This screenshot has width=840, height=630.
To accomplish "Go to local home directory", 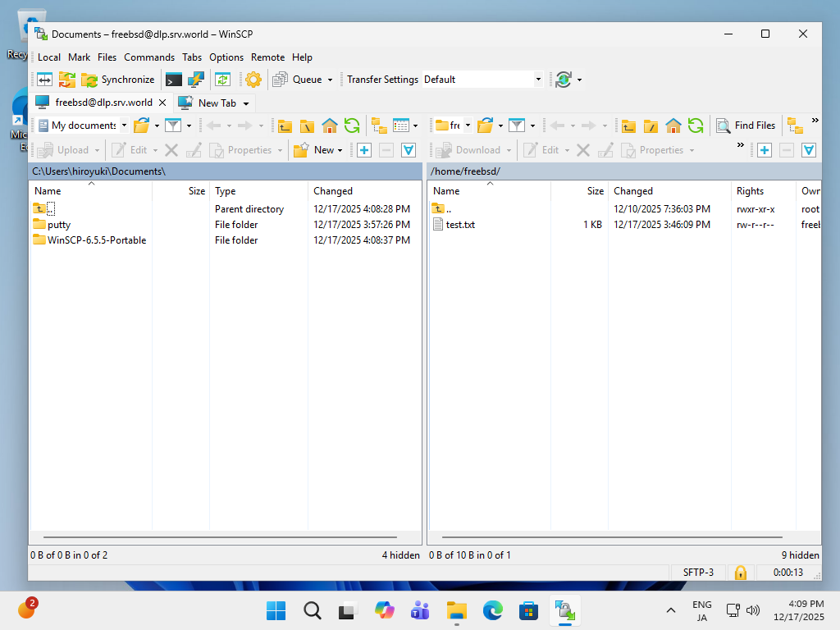I will coord(330,126).
